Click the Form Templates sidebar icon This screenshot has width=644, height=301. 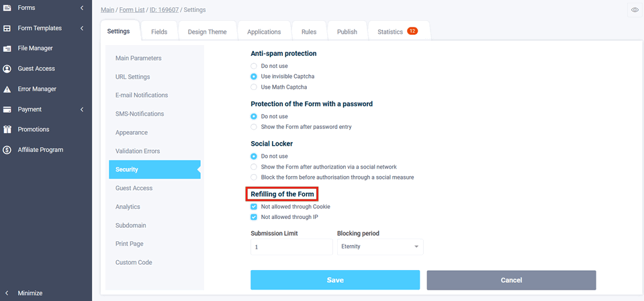click(x=7, y=28)
